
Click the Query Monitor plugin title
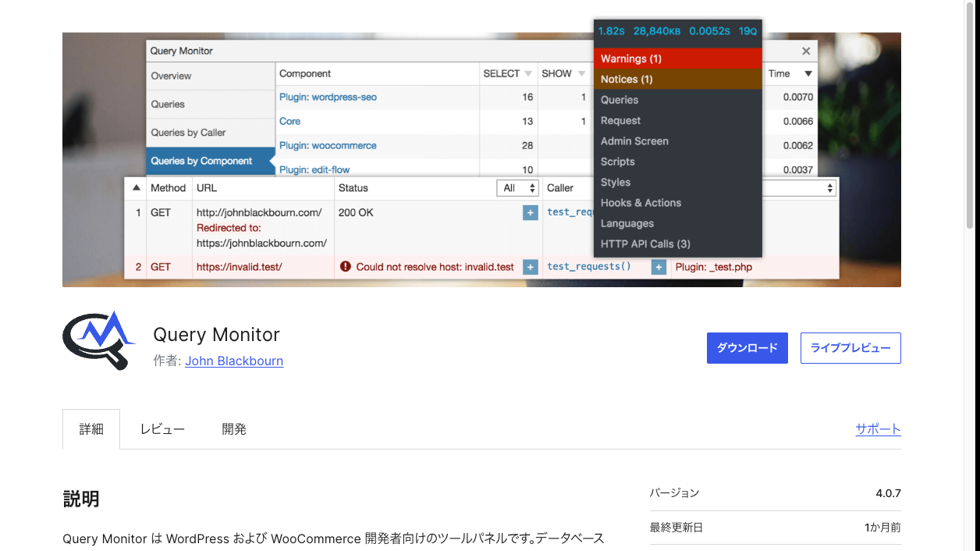tap(217, 335)
